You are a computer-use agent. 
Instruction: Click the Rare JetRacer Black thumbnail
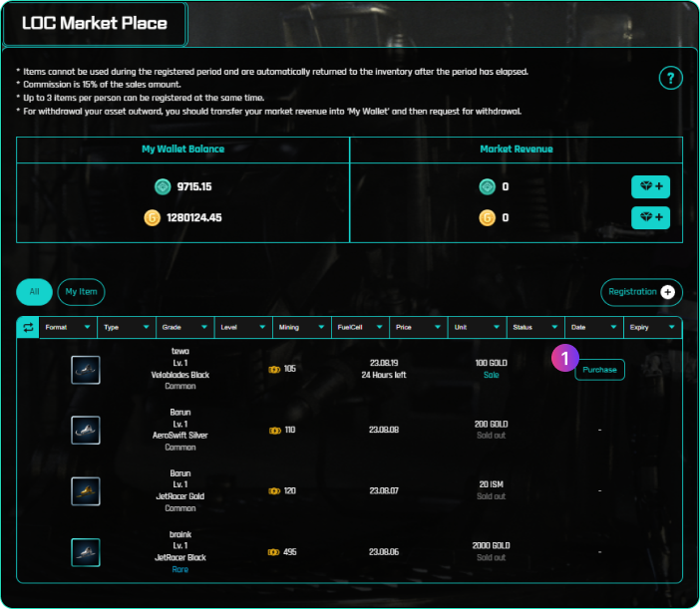point(86,551)
